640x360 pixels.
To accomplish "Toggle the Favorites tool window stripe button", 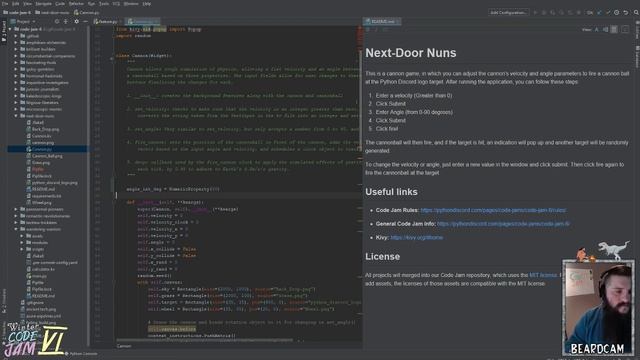I will pyautogui.click(x=4, y=331).
